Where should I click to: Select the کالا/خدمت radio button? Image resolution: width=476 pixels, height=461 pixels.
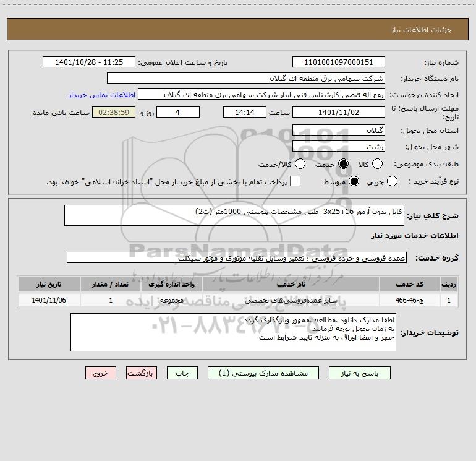pyautogui.click(x=300, y=164)
